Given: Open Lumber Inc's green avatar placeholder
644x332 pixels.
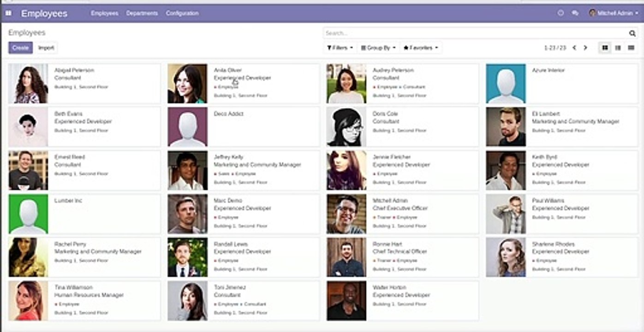Looking at the screenshot, I should [28, 214].
